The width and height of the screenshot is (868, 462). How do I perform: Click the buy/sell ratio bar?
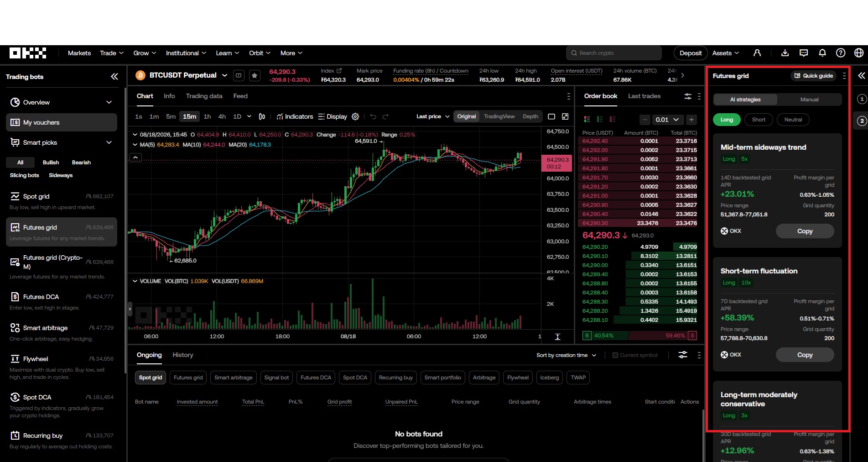coord(639,336)
